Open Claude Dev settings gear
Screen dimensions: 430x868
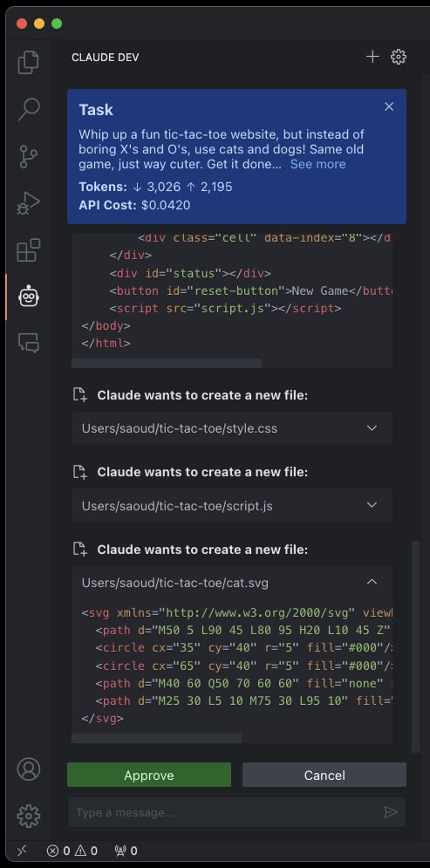point(399,57)
